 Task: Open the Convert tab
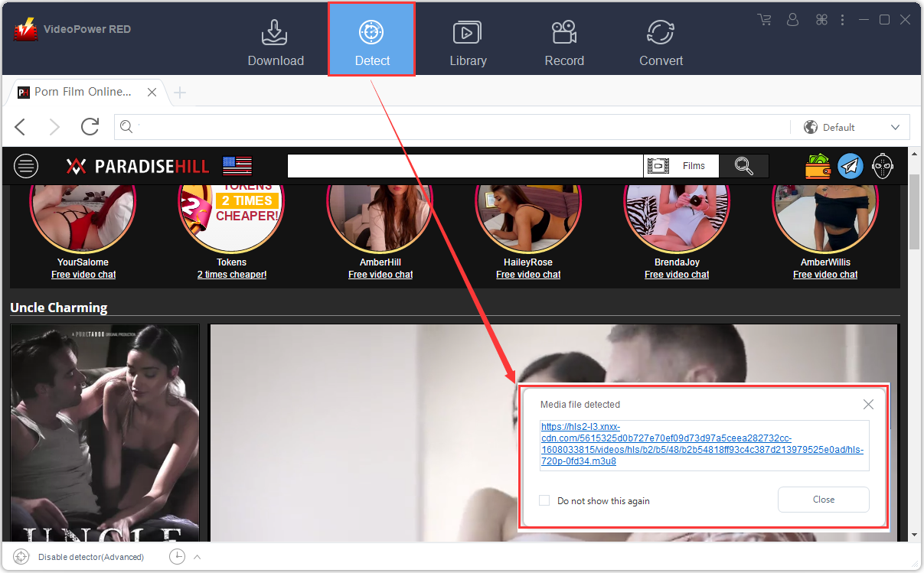point(661,43)
